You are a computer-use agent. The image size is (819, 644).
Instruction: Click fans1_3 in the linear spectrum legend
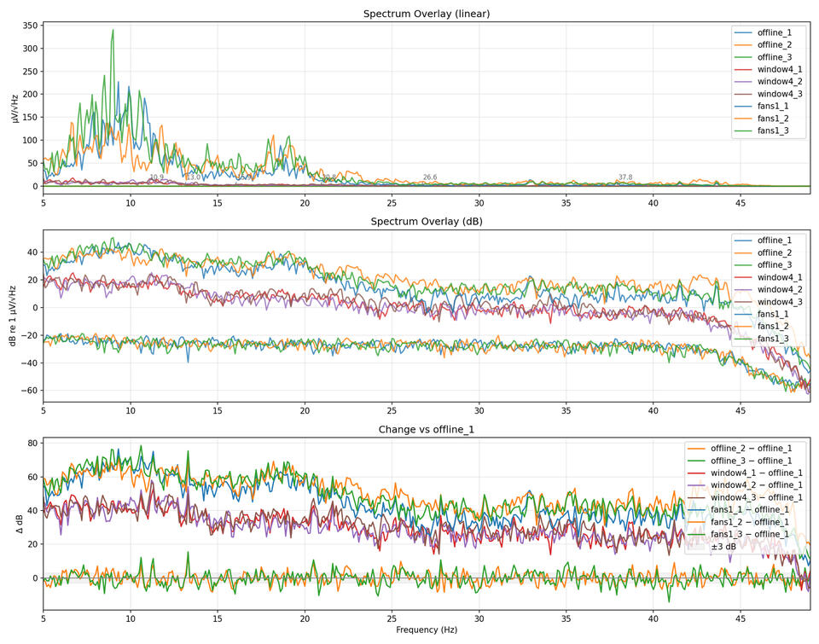[x=773, y=131]
